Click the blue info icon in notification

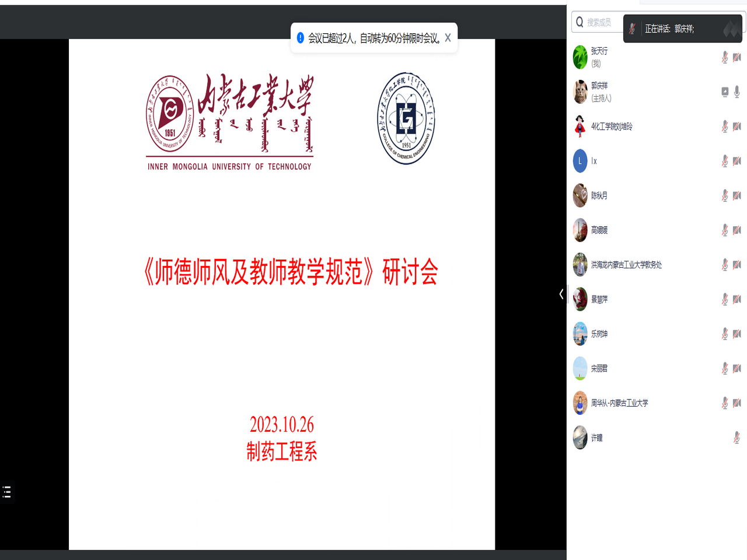[300, 38]
